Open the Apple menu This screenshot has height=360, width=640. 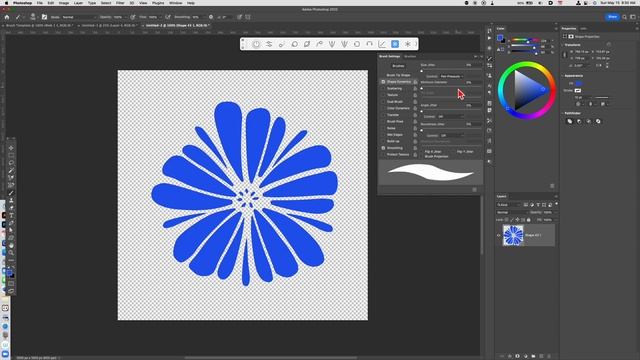click(6, 3)
